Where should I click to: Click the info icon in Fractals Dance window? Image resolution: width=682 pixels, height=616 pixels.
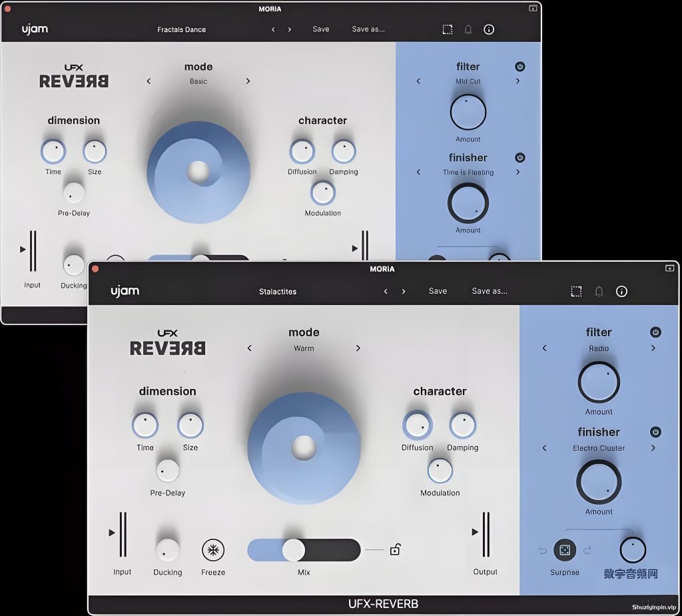(x=489, y=29)
